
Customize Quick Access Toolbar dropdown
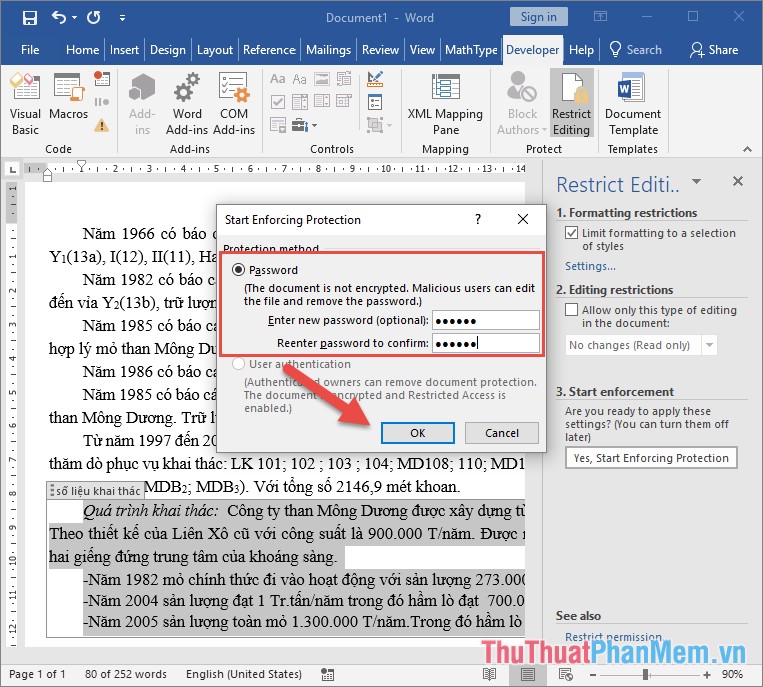pos(123,18)
